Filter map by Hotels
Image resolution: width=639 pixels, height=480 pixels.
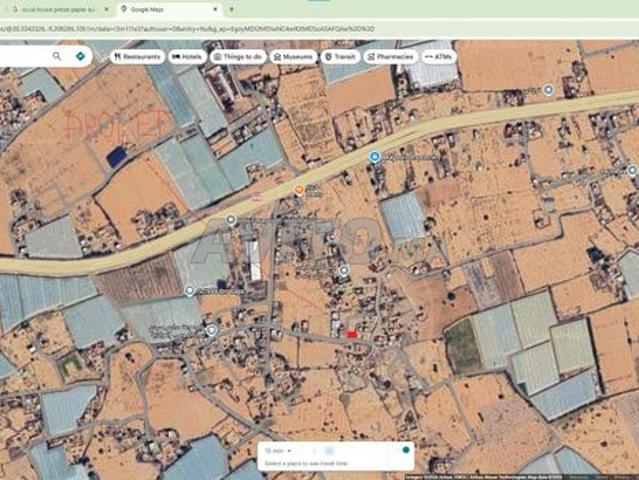pos(187,58)
